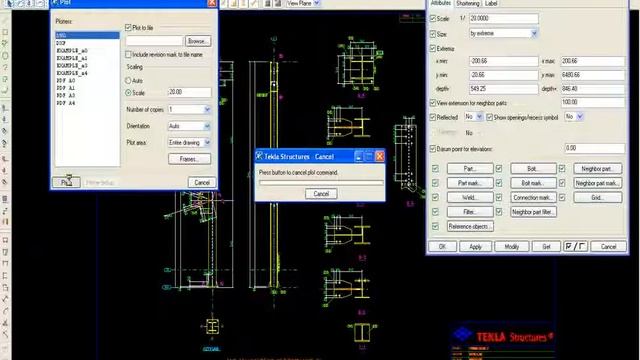The image size is (640, 360).
Task: Click the plot progress bar in Cancel dialog
Action: [x=321, y=182]
